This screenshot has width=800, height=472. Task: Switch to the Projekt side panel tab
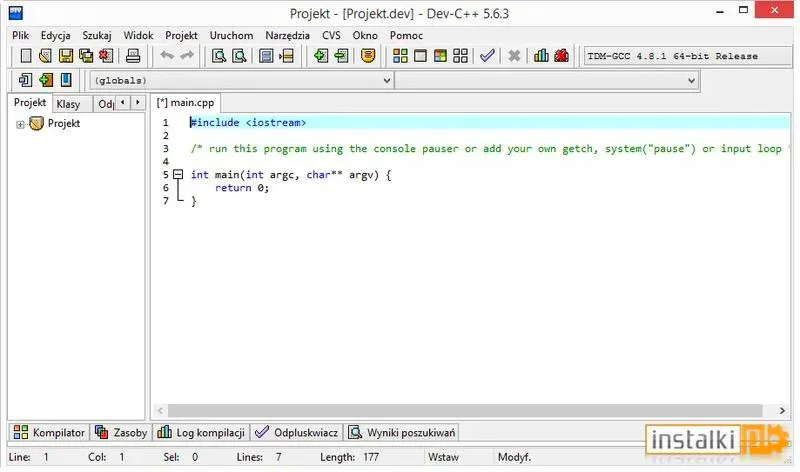30,103
